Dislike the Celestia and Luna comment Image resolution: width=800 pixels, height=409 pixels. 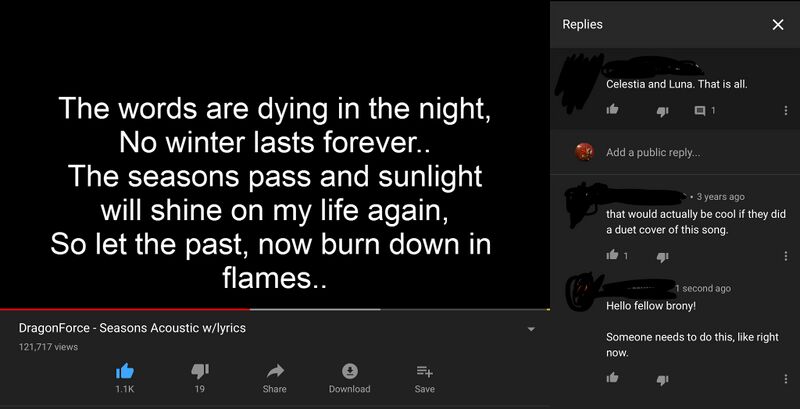[661, 110]
